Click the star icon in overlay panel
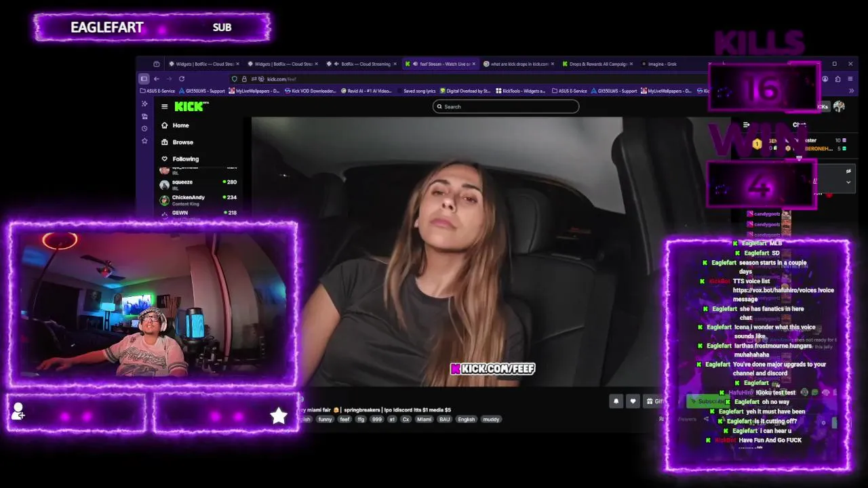868x488 pixels. (279, 415)
